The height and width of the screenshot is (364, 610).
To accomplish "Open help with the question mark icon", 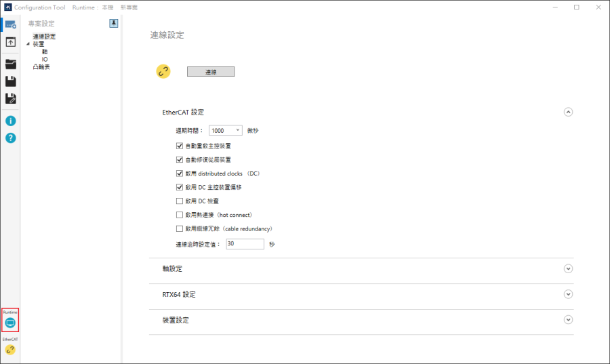I will (x=10, y=138).
